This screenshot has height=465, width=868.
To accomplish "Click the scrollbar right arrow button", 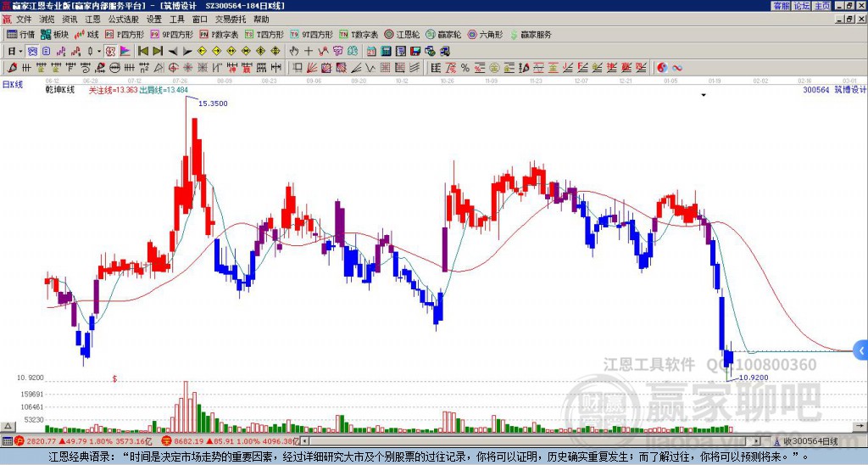I will pyautogui.click(x=756, y=441).
